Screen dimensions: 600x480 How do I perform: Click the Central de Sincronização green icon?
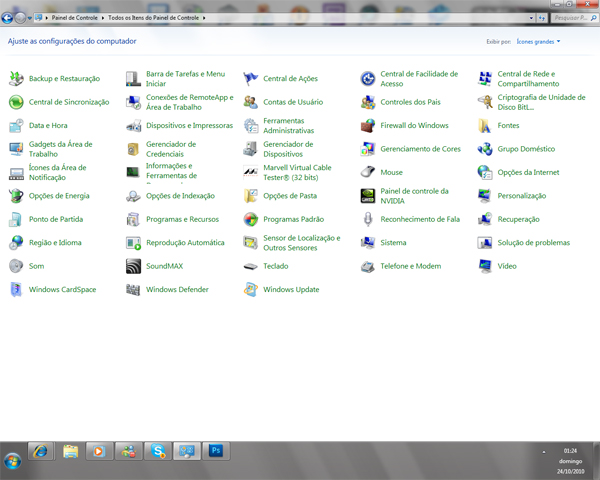tap(16, 102)
